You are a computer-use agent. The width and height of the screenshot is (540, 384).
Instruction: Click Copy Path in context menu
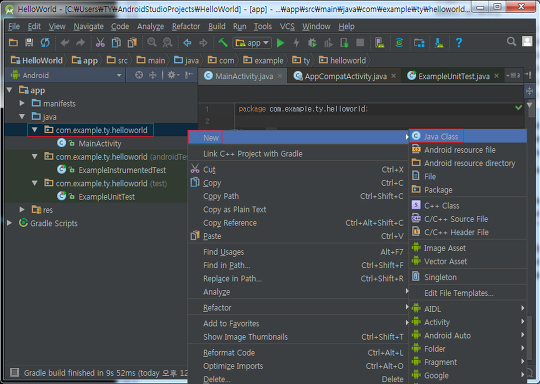pos(298,196)
